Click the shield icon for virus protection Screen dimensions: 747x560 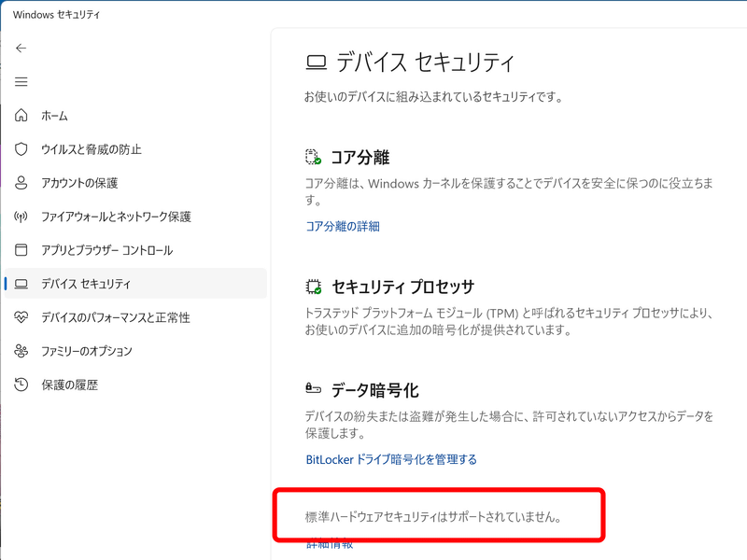(x=21, y=149)
